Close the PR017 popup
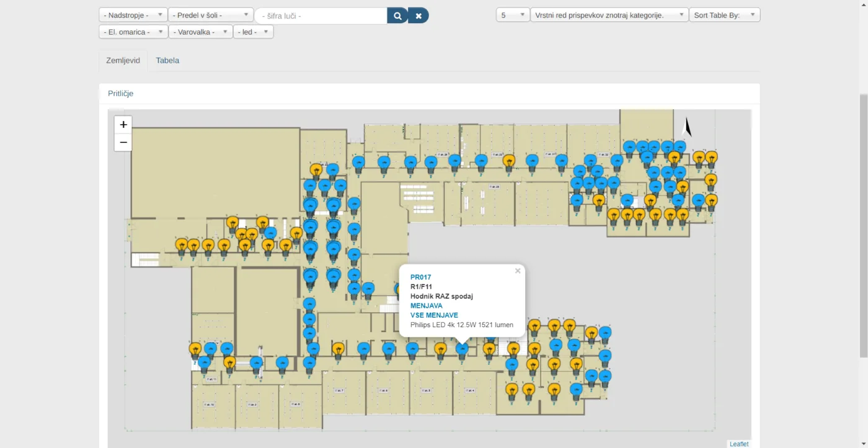The image size is (868, 448). [x=518, y=271]
